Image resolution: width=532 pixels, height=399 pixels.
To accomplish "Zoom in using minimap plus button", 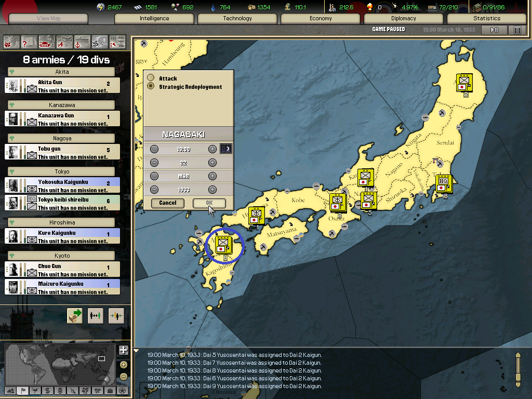I will tap(124, 365).
